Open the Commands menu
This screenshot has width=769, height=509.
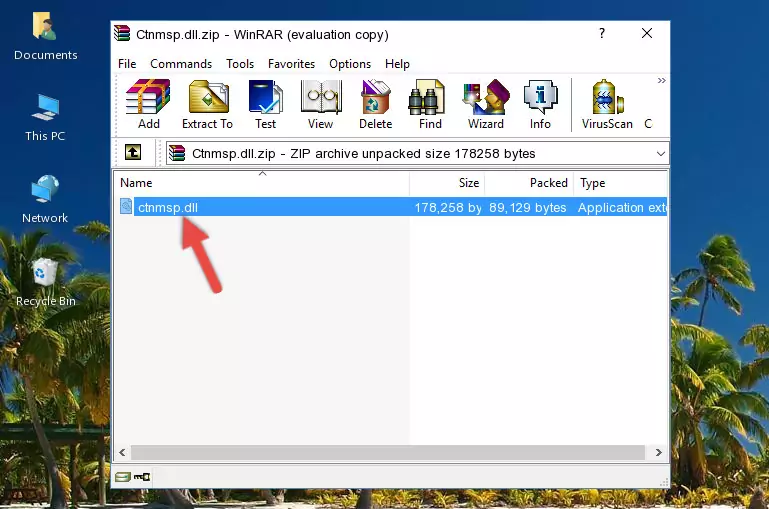tap(181, 64)
